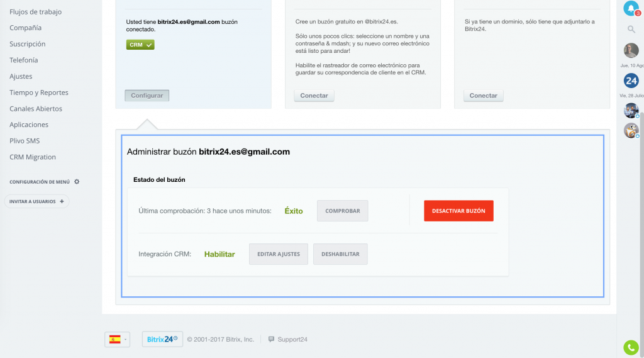Open third user avatar in right panel

tap(631, 111)
